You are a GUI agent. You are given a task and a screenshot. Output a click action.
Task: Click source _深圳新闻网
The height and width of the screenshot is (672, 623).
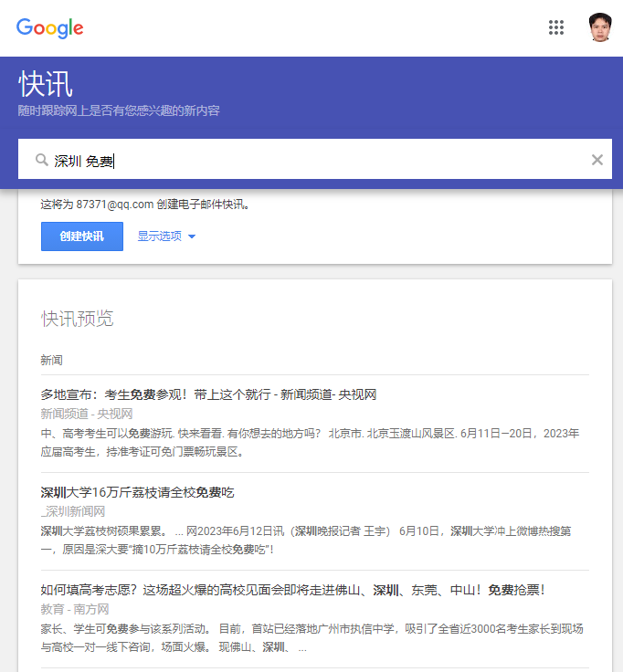pyautogui.click(x=73, y=511)
